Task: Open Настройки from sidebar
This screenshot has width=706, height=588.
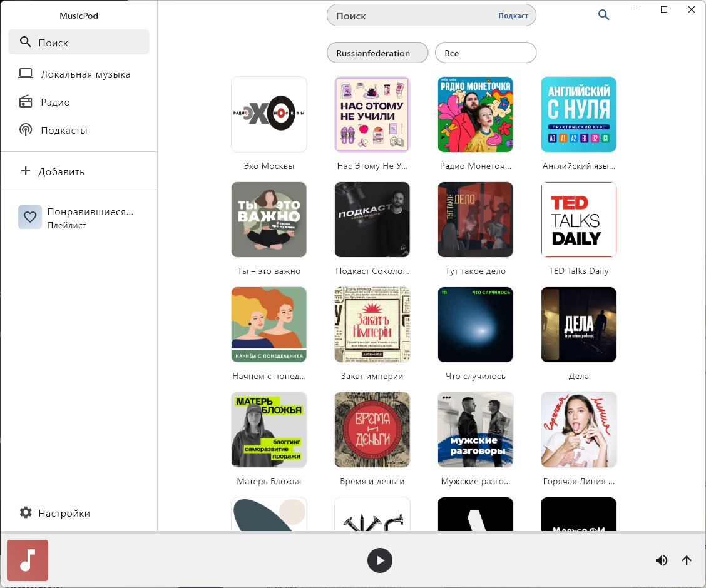Action: point(79,513)
